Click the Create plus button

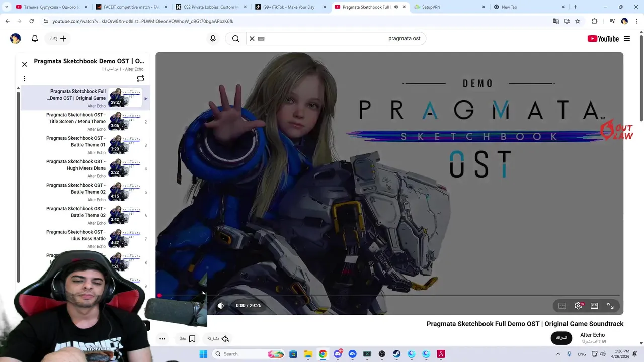(58, 39)
